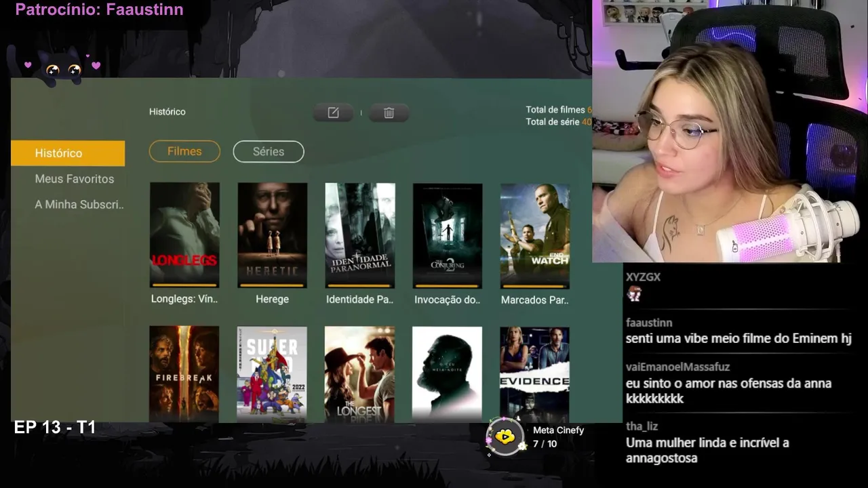Click the tha_liz chat username
The height and width of the screenshot is (488, 868).
coord(642,426)
